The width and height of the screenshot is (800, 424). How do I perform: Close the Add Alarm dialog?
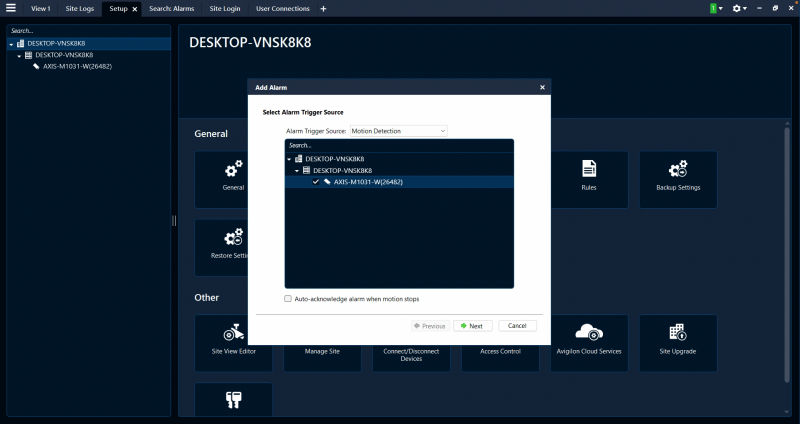(542, 87)
